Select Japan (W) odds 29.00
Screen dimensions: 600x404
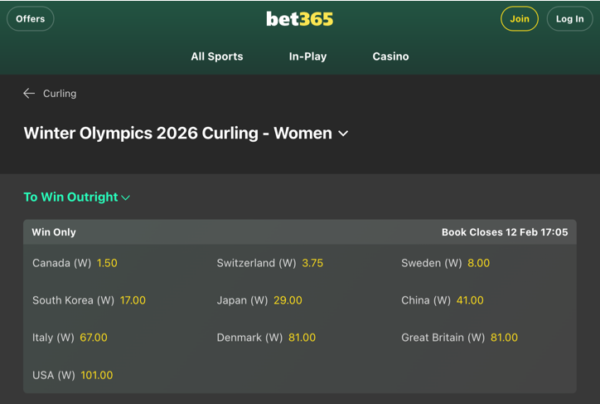click(287, 300)
